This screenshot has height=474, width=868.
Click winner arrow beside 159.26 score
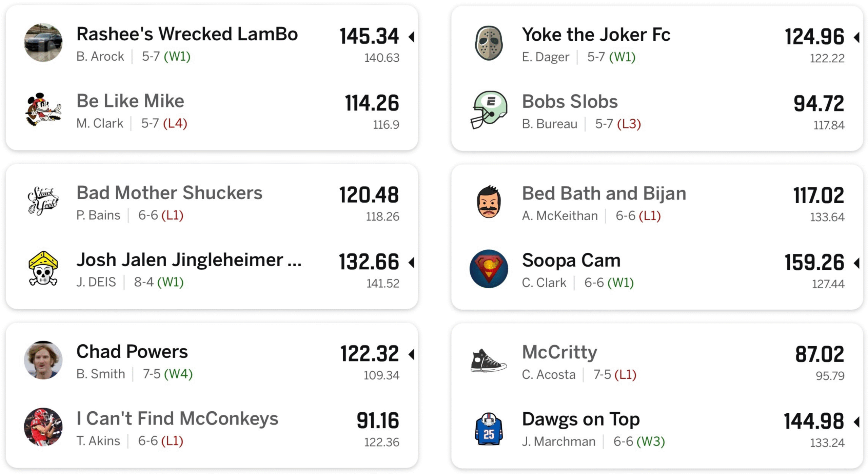click(x=857, y=263)
